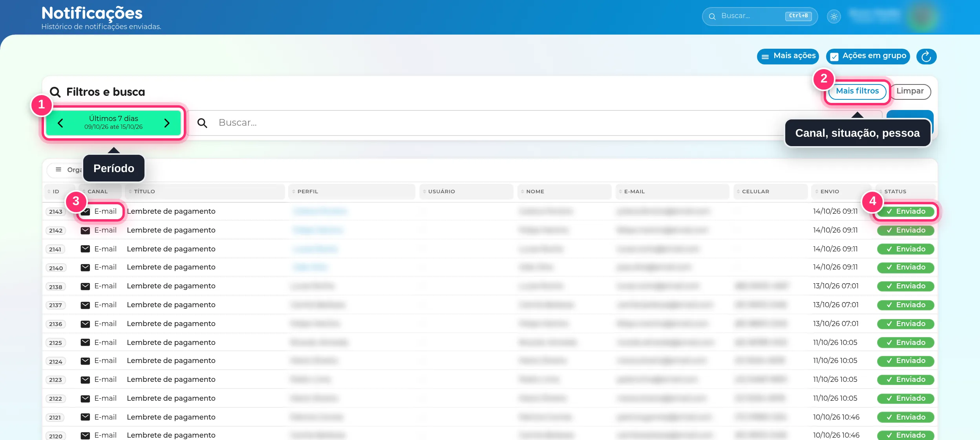
Task: Click Enviado status badge in row 2136
Action: click(x=905, y=324)
